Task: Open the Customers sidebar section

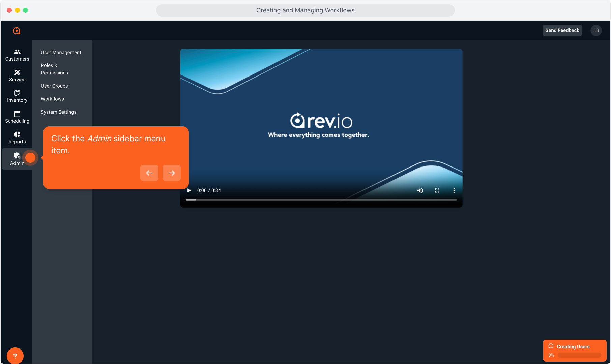Action: tap(17, 55)
